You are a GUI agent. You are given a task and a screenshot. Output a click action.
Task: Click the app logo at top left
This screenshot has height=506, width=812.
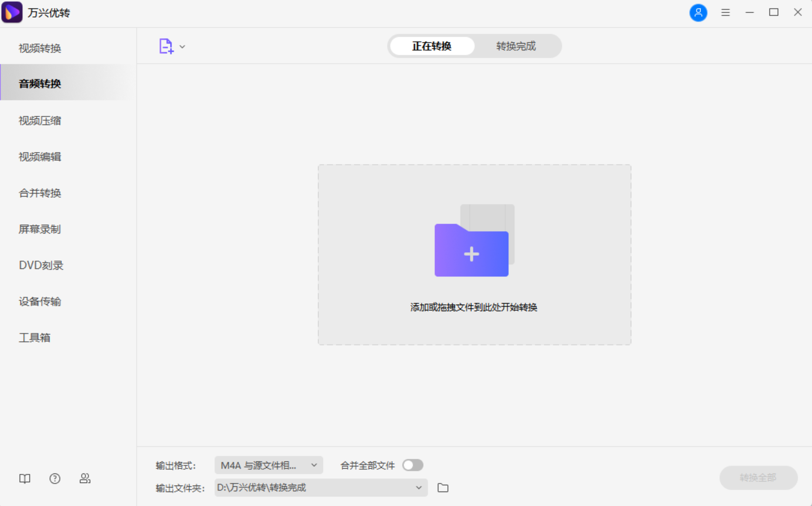coord(12,12)
